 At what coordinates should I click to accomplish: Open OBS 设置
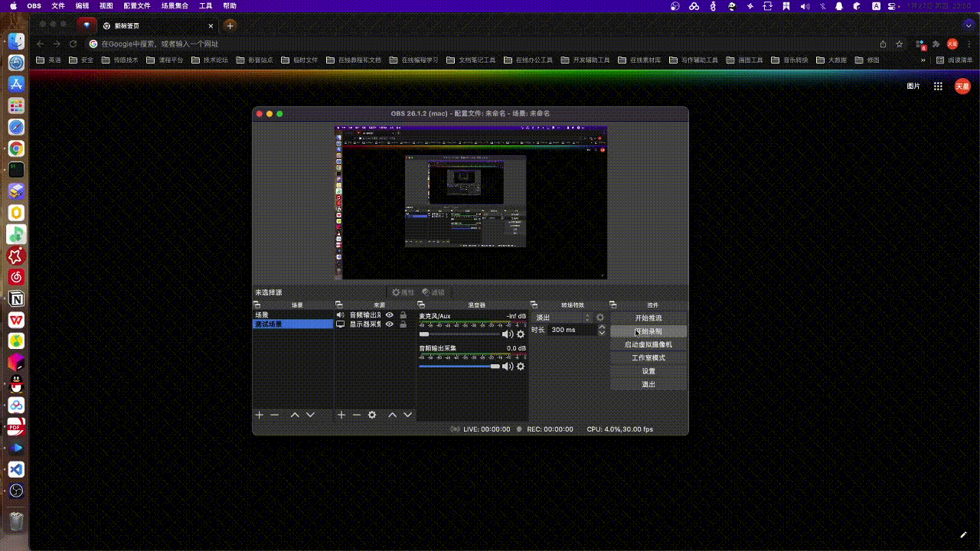click(x=648, y=371)
